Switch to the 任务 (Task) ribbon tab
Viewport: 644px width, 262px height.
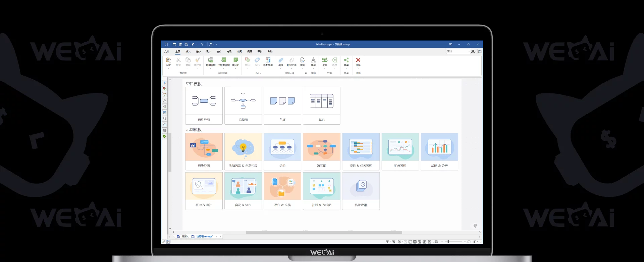198,52
